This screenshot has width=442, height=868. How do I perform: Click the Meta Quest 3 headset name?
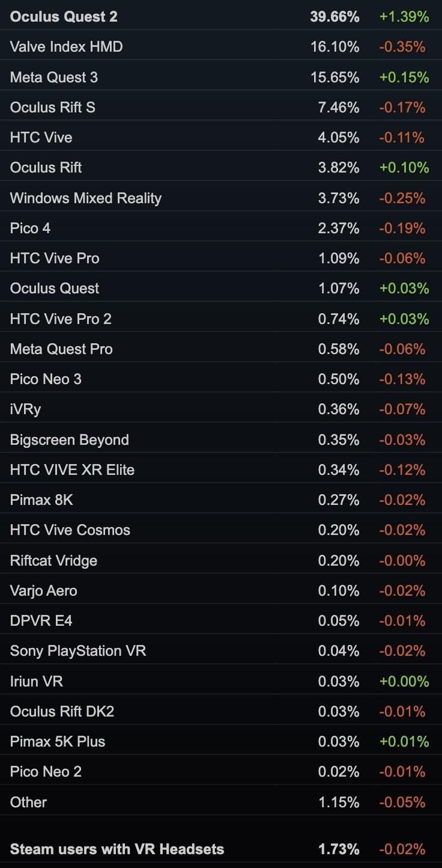[54, 78]
